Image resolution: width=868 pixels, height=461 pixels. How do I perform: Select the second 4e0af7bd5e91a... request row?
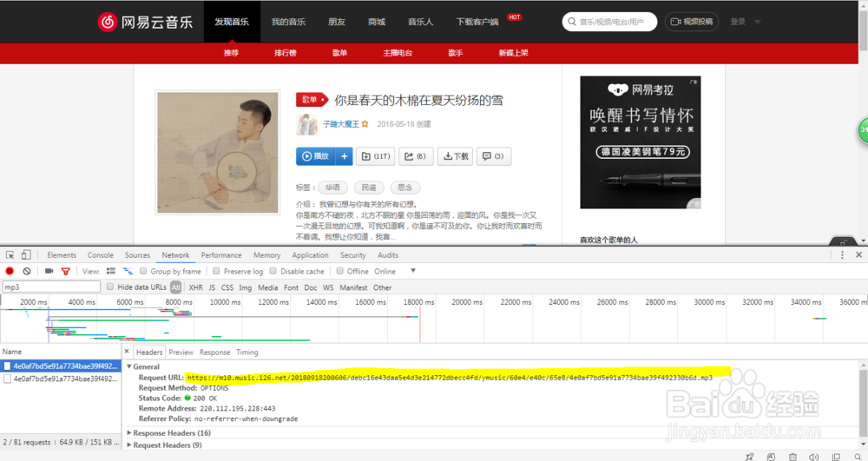61,379
